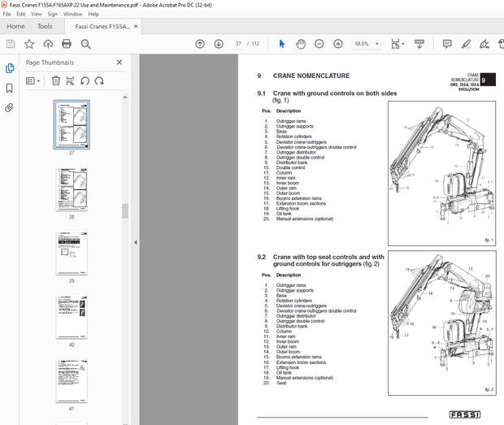Image resolution: width=504 pixels, height=425 pixels.
Task: Click the fig. 2 link
Action: tap(371, 263)
